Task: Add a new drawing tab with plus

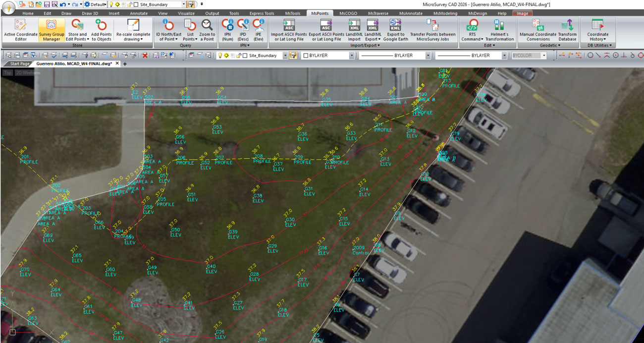Action: (x=125, y=64)
